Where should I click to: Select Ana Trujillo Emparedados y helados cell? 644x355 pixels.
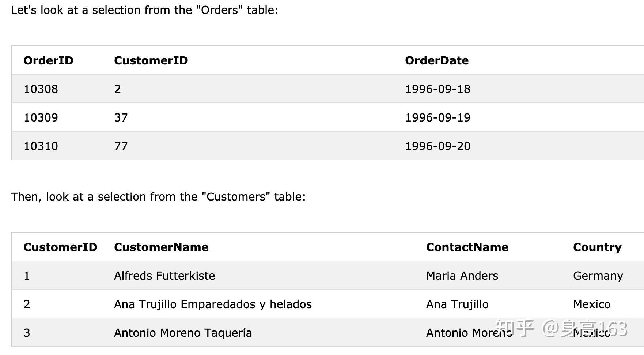click(213, 304)
